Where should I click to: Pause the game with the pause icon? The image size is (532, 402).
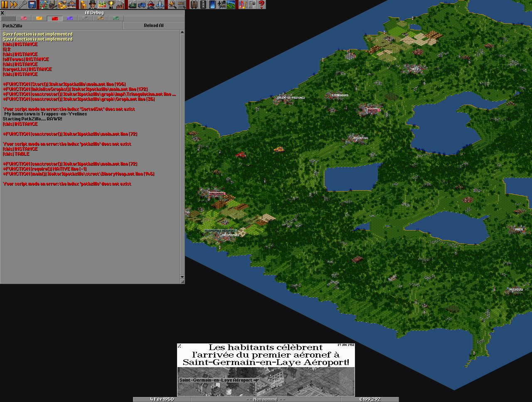[5, 5]
